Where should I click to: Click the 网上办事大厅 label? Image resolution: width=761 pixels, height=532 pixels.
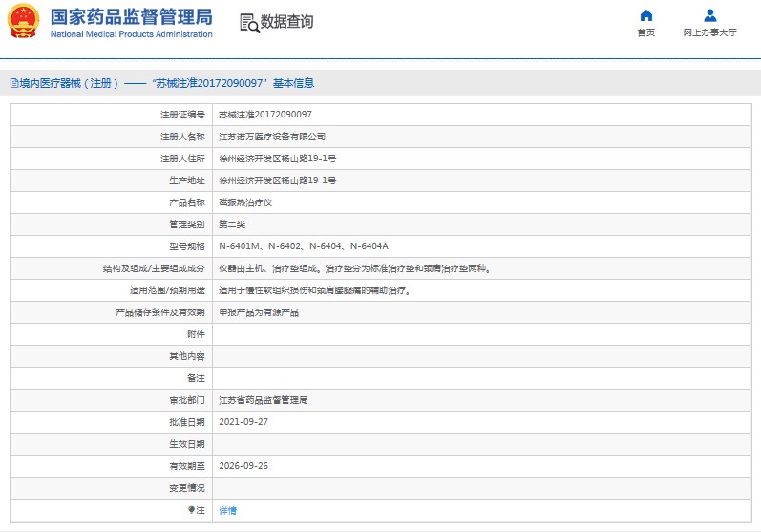pos(710,32)
